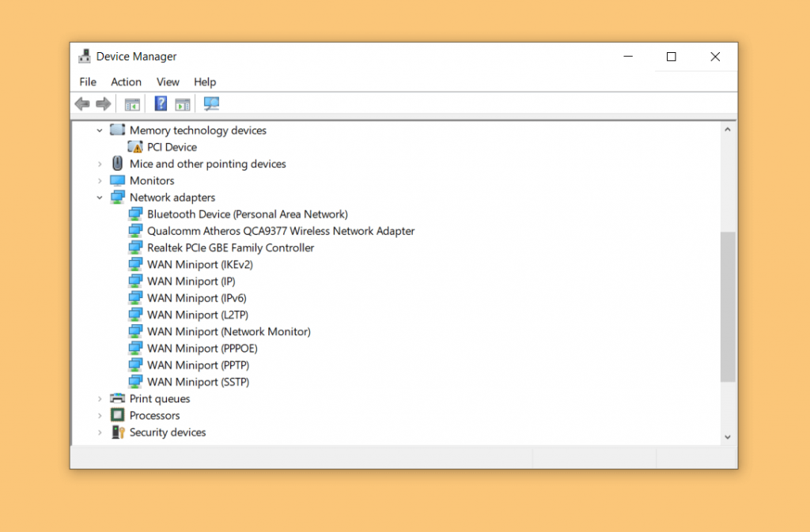Select the PCI Device entry text

[x=172, y=147]
